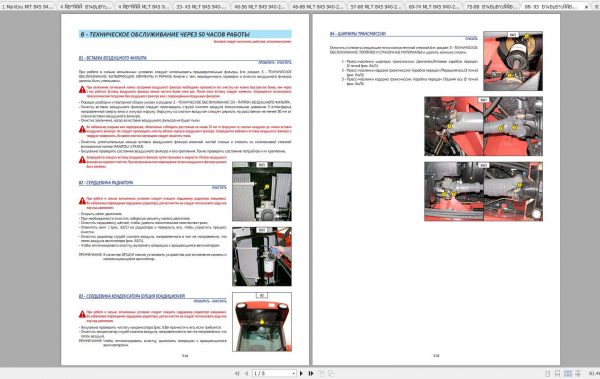
Task: Go to the first page
Action: click(237, 373)
